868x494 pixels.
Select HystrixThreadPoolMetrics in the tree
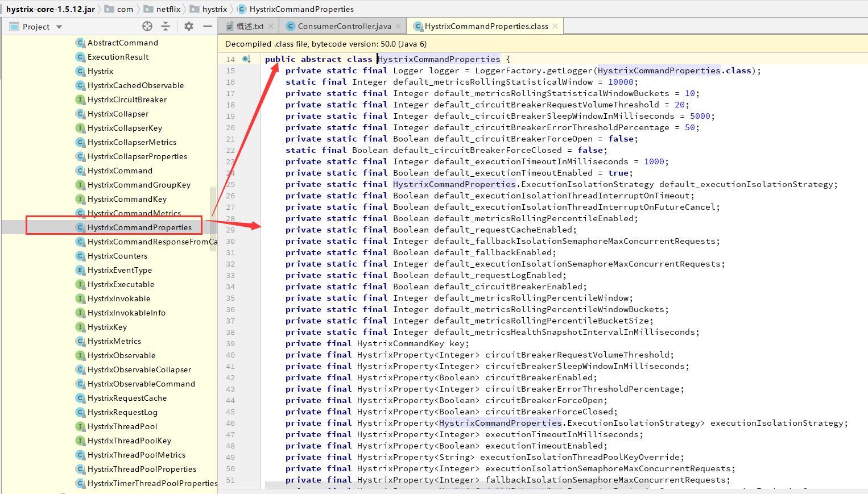tap(137, 455)
